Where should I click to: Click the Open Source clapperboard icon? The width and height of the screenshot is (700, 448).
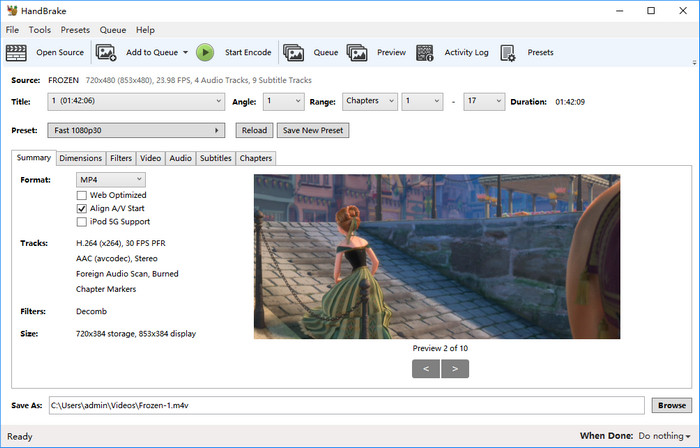click(16, 53)
